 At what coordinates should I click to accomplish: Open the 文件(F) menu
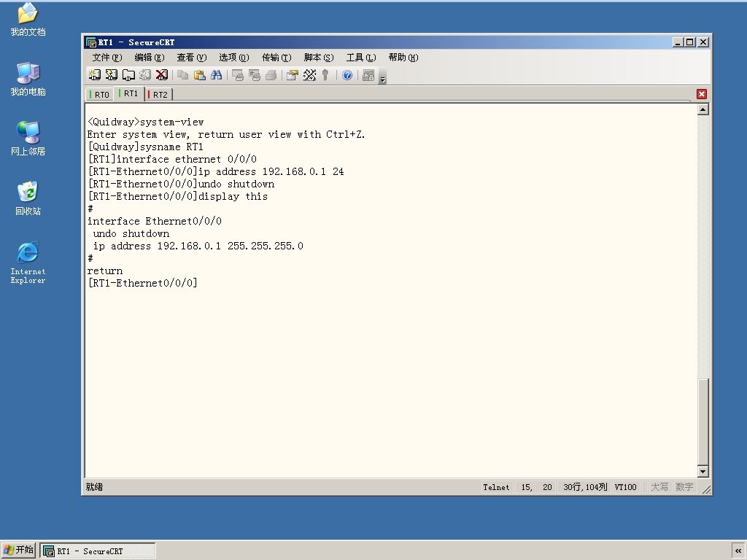[107, 58]
